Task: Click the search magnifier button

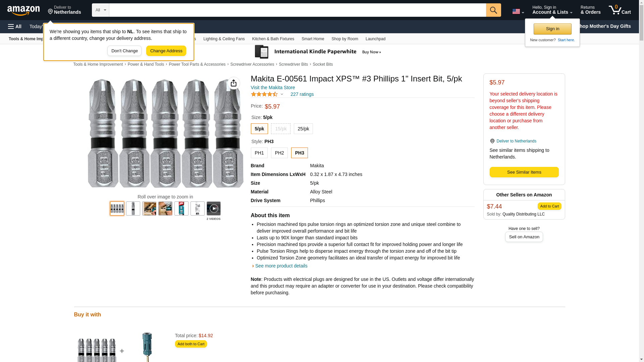Action: pos(493,10)
